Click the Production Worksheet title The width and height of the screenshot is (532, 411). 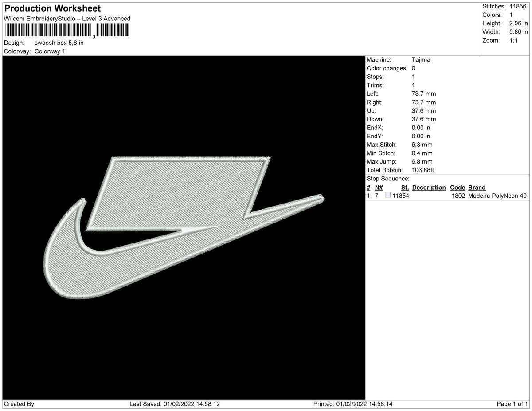coord(52,8)
